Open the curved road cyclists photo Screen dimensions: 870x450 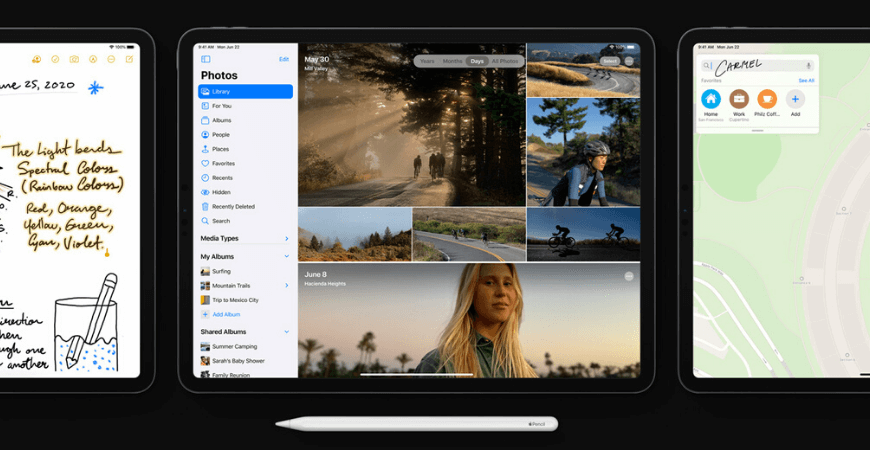click(469, 234)
